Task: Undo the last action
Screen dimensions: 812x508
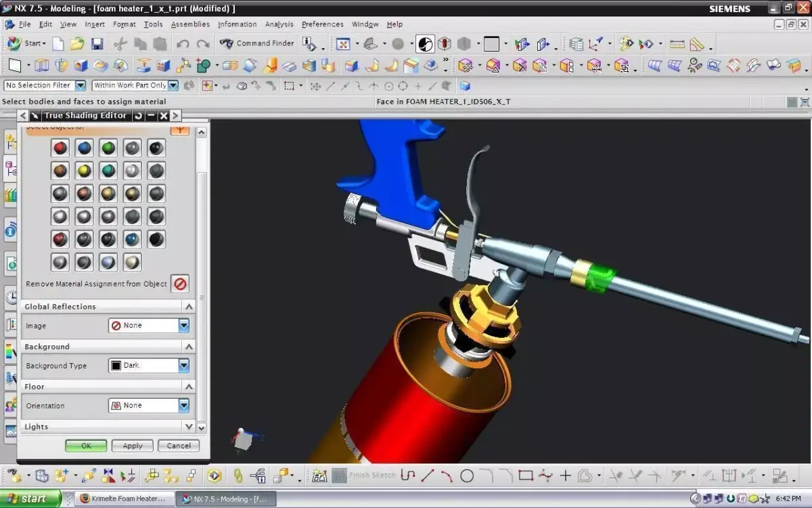Action: tap(181, 43)
